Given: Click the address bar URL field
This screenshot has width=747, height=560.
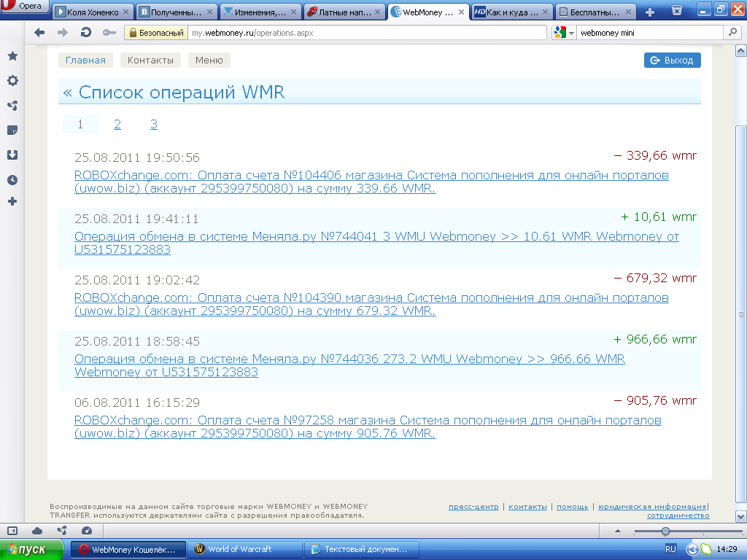Looking at the screenshot, I should tap(367, 32).
